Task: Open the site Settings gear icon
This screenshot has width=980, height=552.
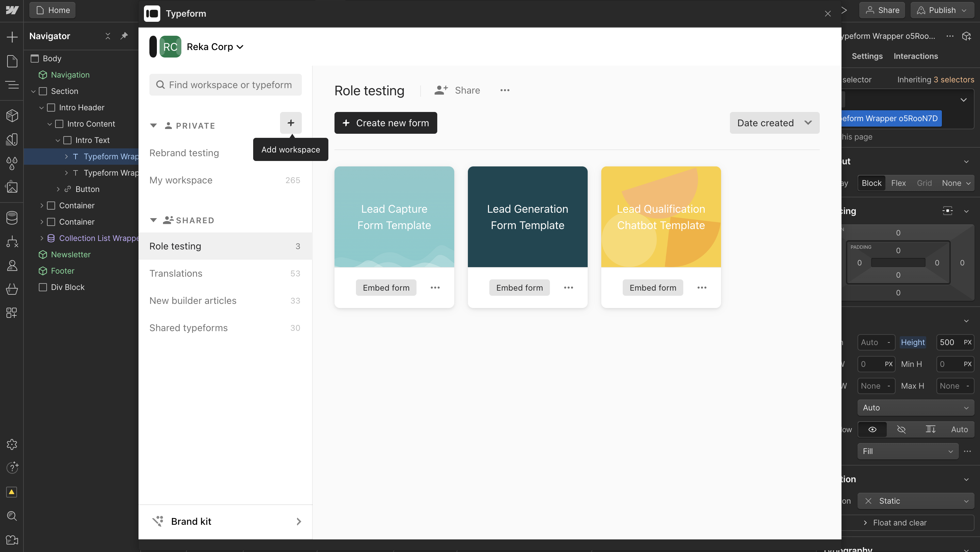Action: pyautogui.click(x=12, y=444)
